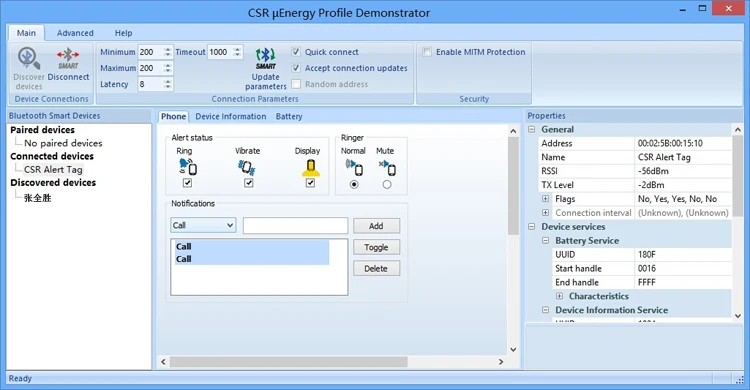Open the Help ribbon tab

coord(123,33)
